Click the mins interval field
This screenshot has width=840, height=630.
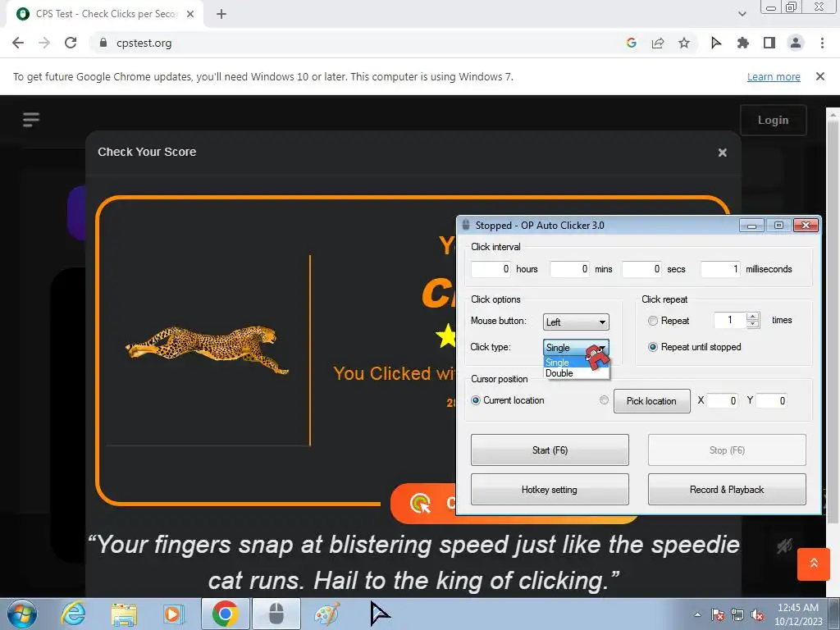click(569, 269)
